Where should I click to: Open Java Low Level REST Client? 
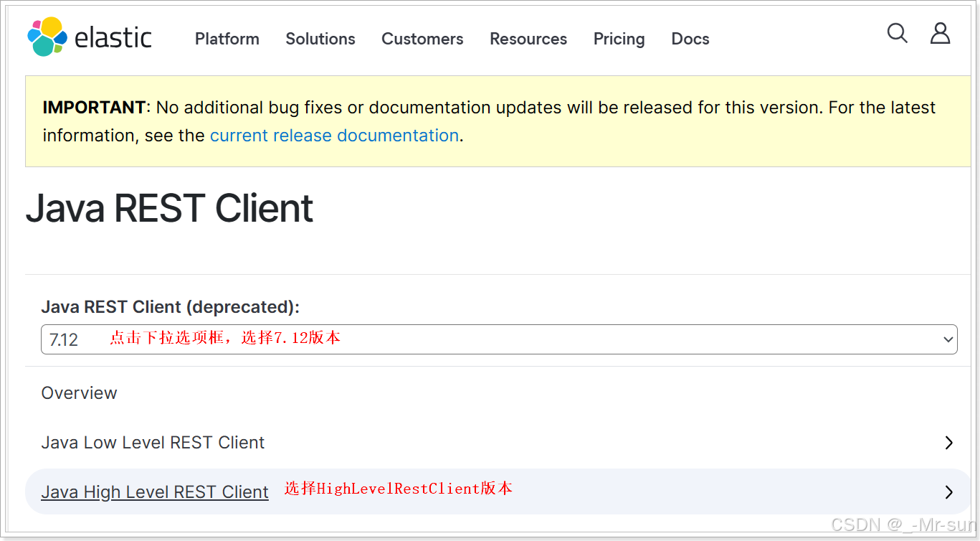click(153, 443)
